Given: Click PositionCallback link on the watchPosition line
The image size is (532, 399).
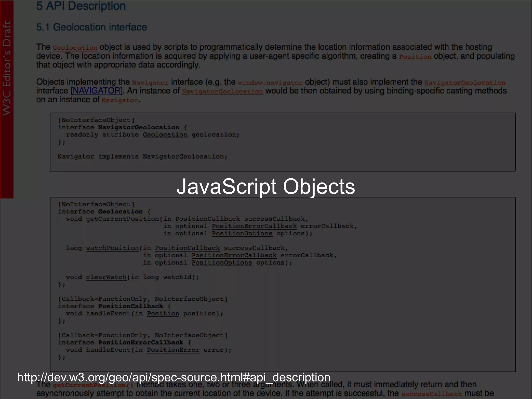Looking at the screenshot, I should (x=187, y=248).
